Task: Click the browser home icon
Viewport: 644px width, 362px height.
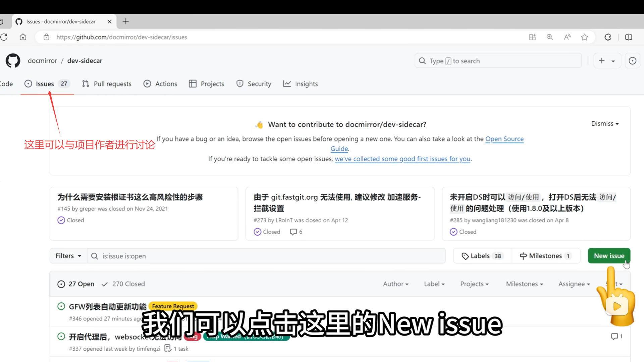Action: [23, 37]
